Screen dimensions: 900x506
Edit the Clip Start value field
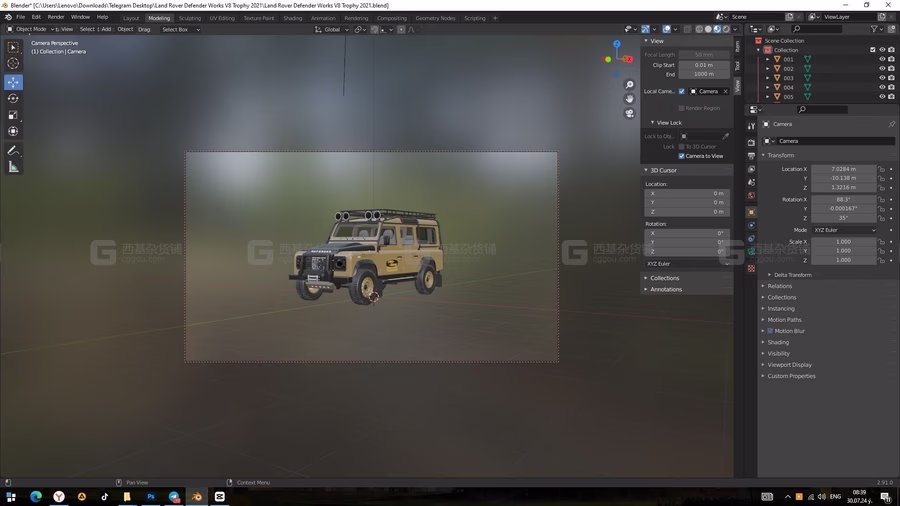tap(704, 65)
